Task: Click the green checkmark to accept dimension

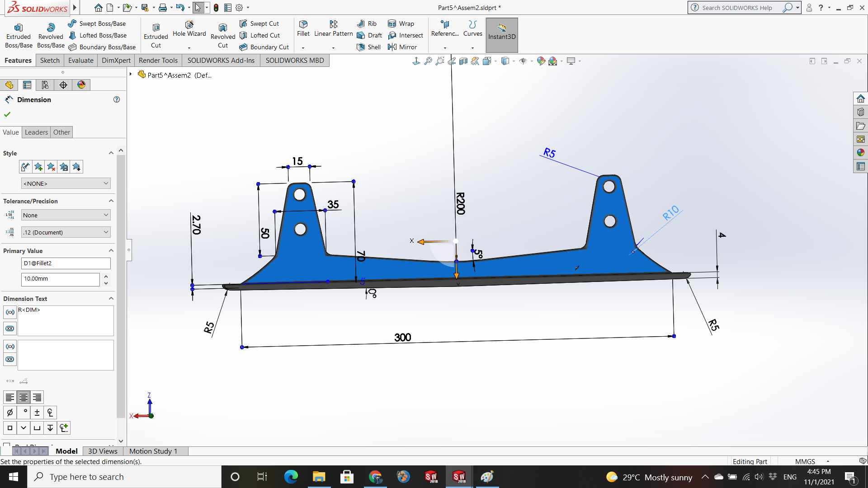Action: (7, 114)
